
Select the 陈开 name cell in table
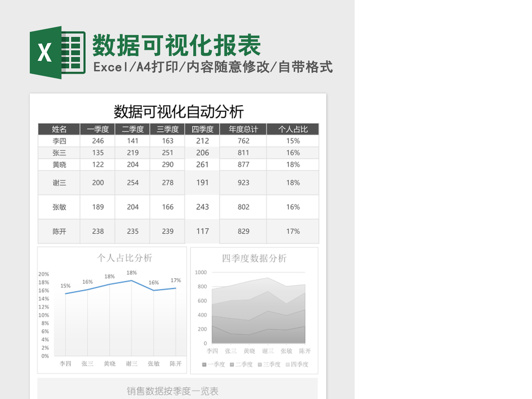pos(59,231)
